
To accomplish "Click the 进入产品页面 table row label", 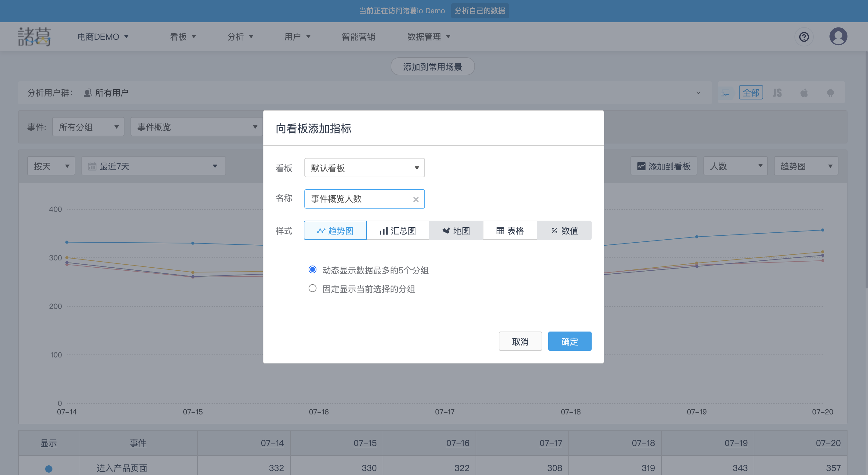I will coord(122,468).
